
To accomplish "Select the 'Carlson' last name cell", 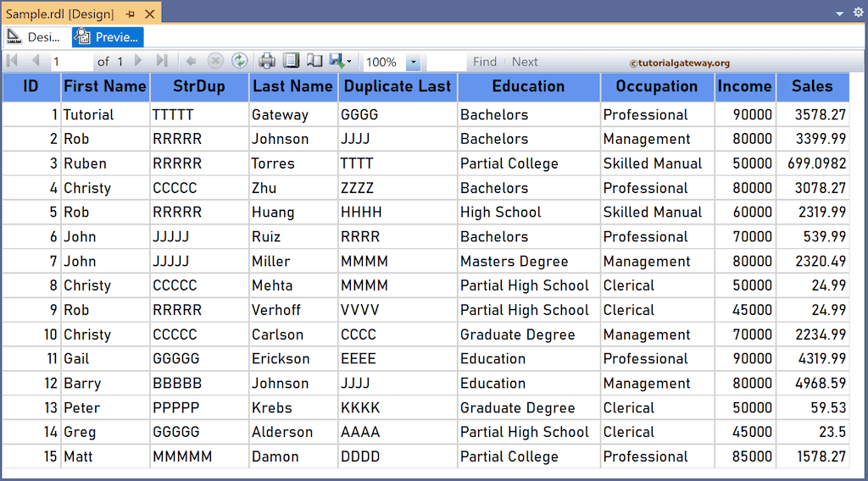I will click(292, 334).
